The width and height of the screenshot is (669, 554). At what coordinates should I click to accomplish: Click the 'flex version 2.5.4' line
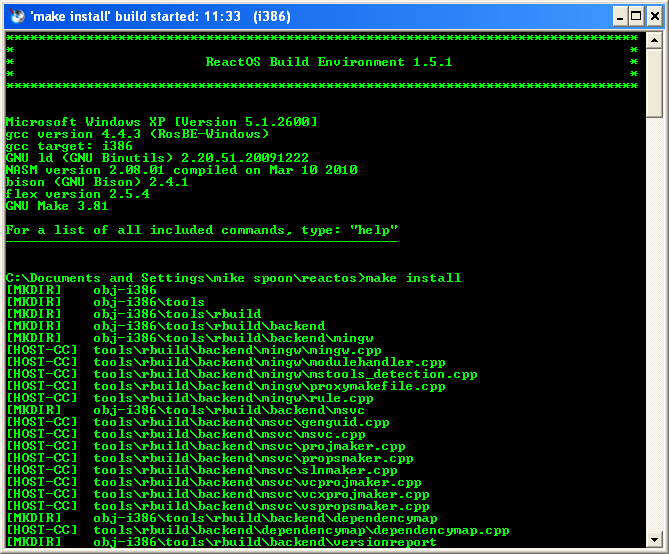(x=78, y=194)
